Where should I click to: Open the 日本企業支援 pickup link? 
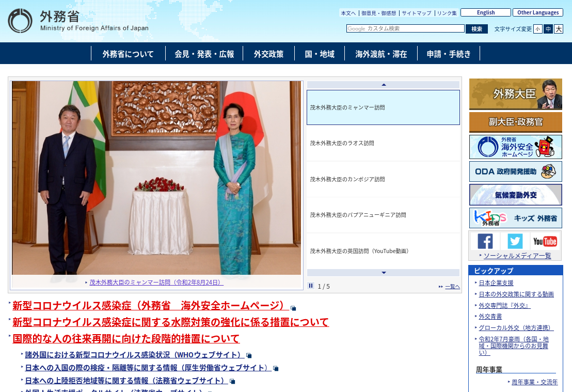(x=496, y=283)
